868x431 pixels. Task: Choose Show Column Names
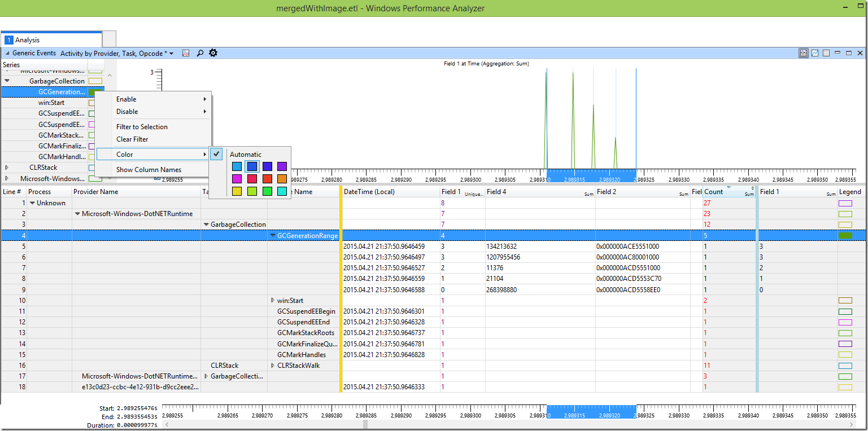[153, 170]
